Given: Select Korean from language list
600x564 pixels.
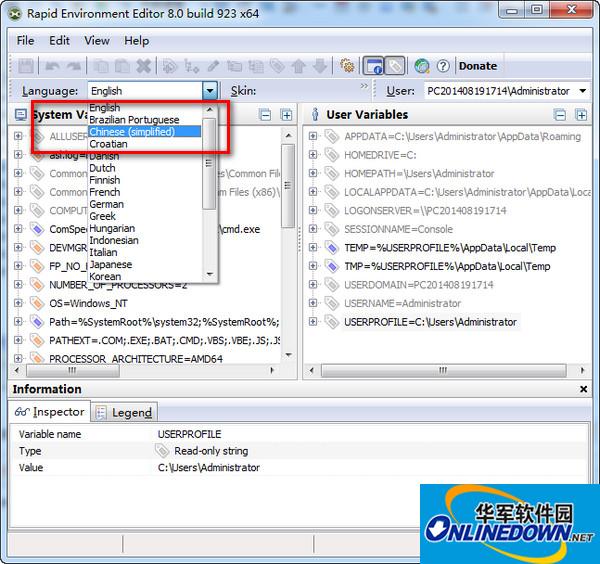Looking at the screenshot, I should point(144,276).
